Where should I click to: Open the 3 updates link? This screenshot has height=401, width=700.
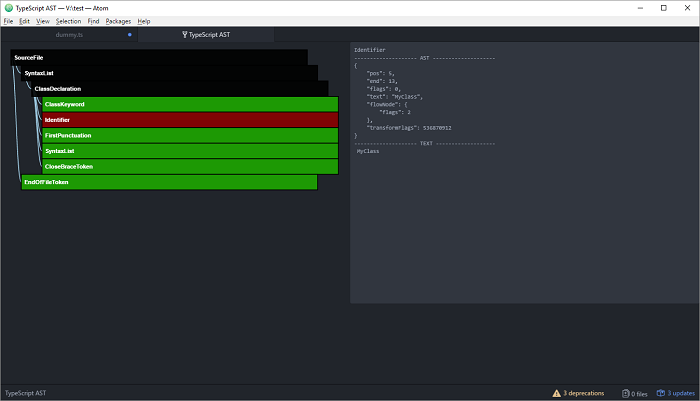click(x=681, y=393)
